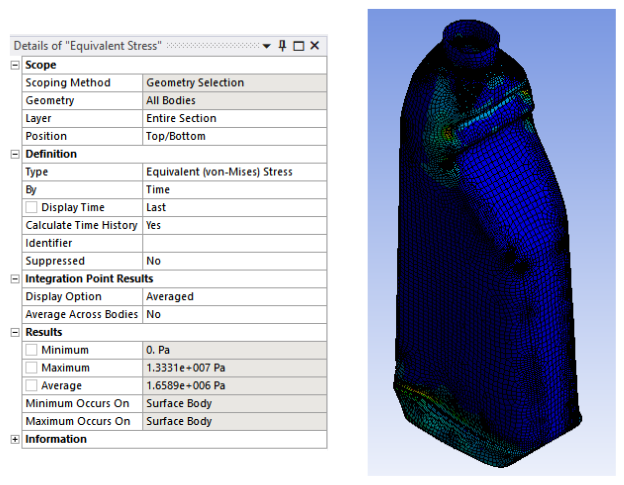Check the Minimum result checkbox
Screen dimensions: 624x485
click(32, 350)
